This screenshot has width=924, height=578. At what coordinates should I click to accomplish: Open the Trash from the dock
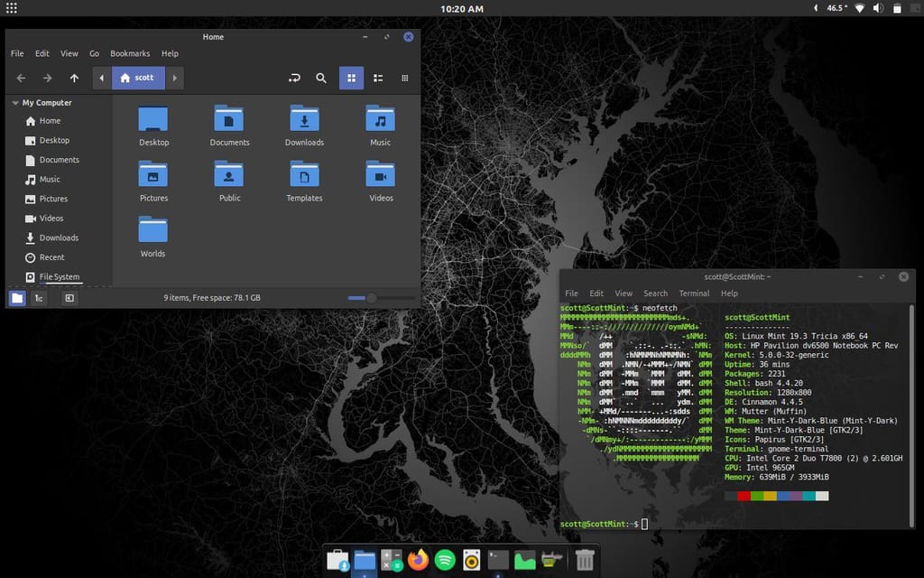(586, 560)
